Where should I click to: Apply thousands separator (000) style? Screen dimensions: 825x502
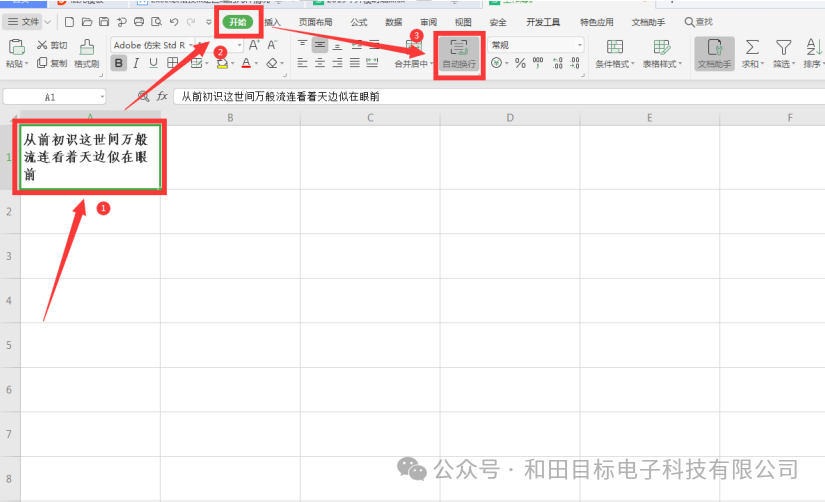[x=538, y=63]
